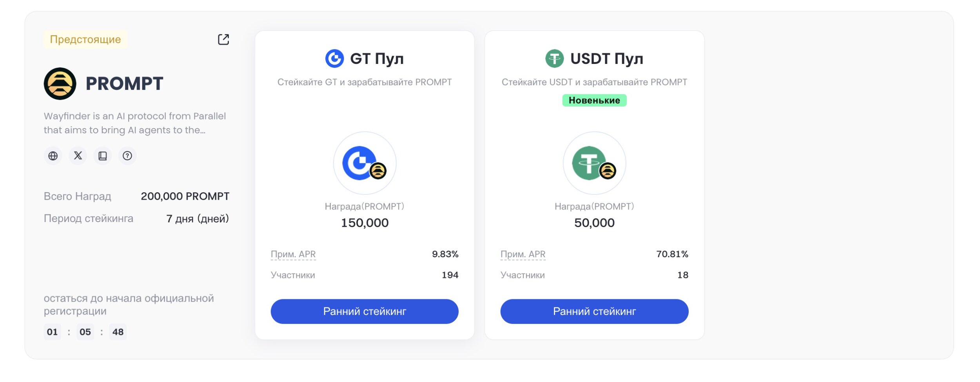Open the external share link icon
Image resolution: width=980 pixels, height=382 pixels.
(x=223, y=39)
